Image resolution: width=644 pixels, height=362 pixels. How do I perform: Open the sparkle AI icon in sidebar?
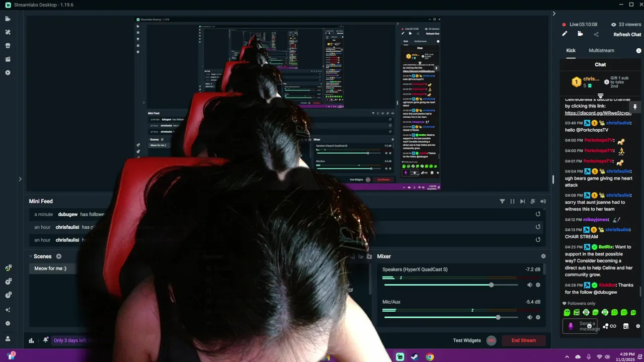point(8,310)
